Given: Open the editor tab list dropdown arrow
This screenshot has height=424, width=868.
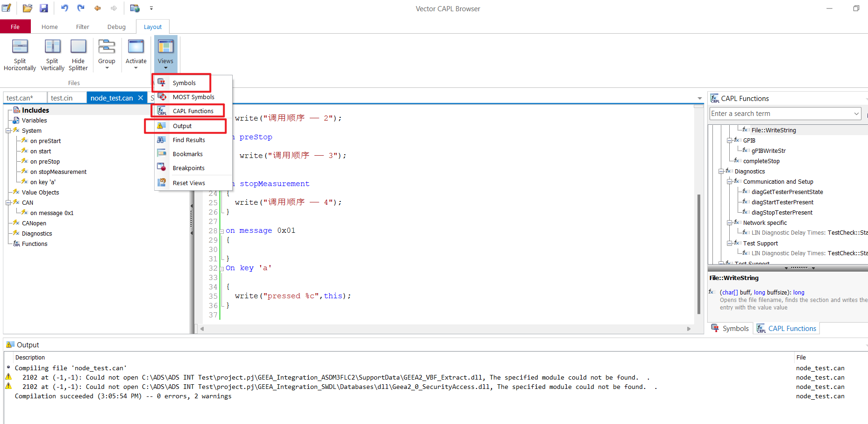Looking at the screenshot, I should click(x=699, y=98).
